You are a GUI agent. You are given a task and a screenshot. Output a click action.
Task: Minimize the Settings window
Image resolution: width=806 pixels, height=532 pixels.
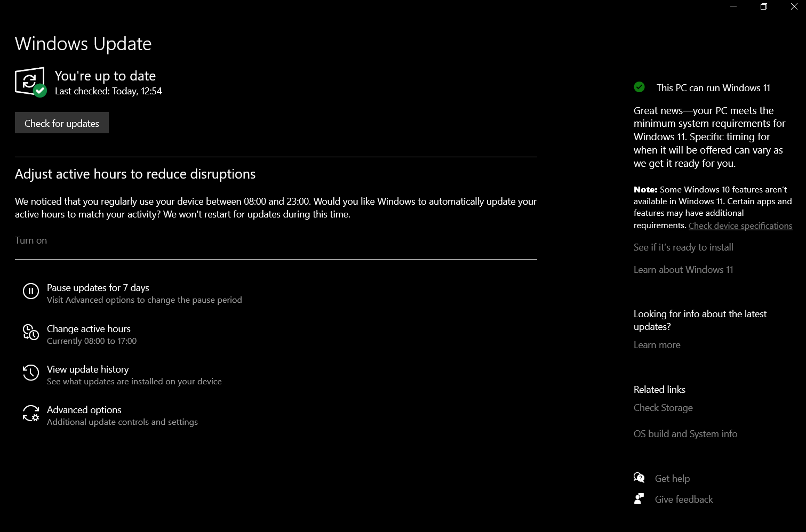coord(733,6)
